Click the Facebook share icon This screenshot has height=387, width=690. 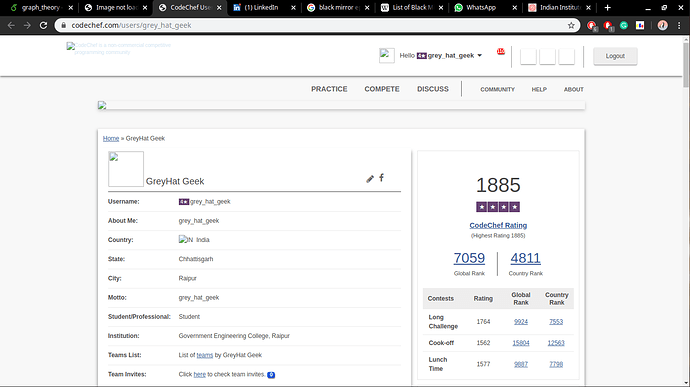pos(382,177)
